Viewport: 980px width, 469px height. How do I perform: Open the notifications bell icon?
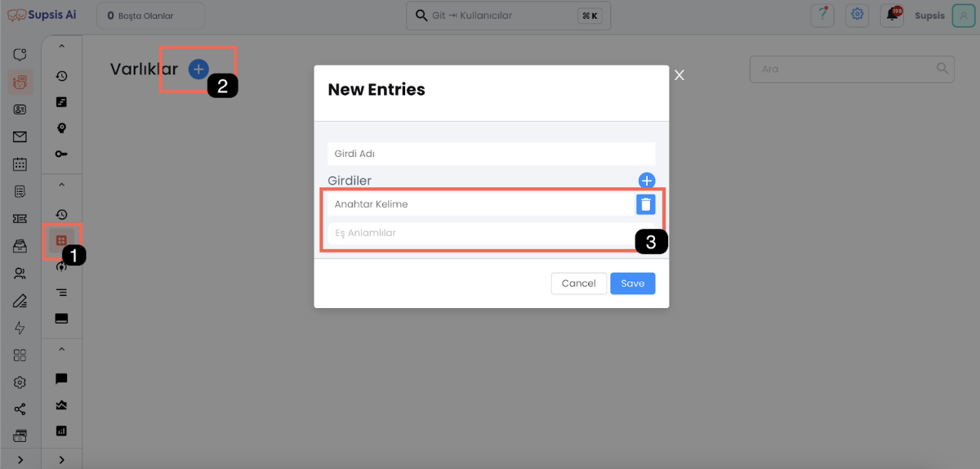[x=893, y=15]
